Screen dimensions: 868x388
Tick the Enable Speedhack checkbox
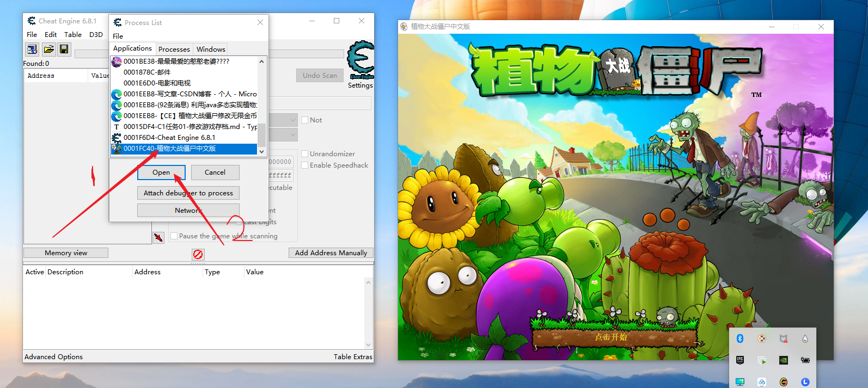coord(305,165)
